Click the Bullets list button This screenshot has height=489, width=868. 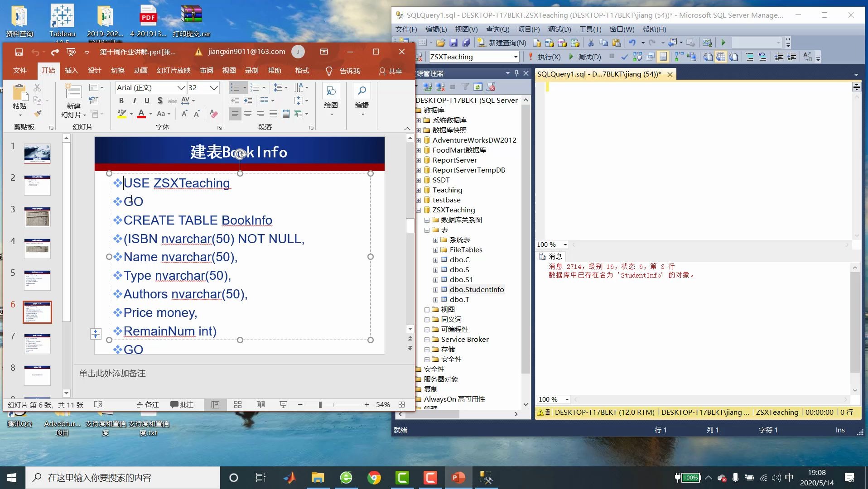pyautogui.click(x=235, y=87)
